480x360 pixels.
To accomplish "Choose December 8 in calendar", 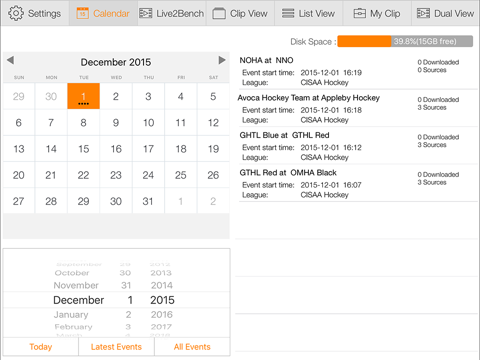I will point(83,123).
